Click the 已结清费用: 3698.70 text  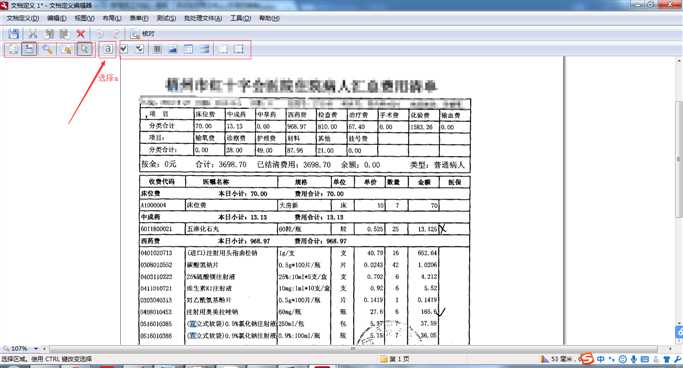click(x=294, y=165)
